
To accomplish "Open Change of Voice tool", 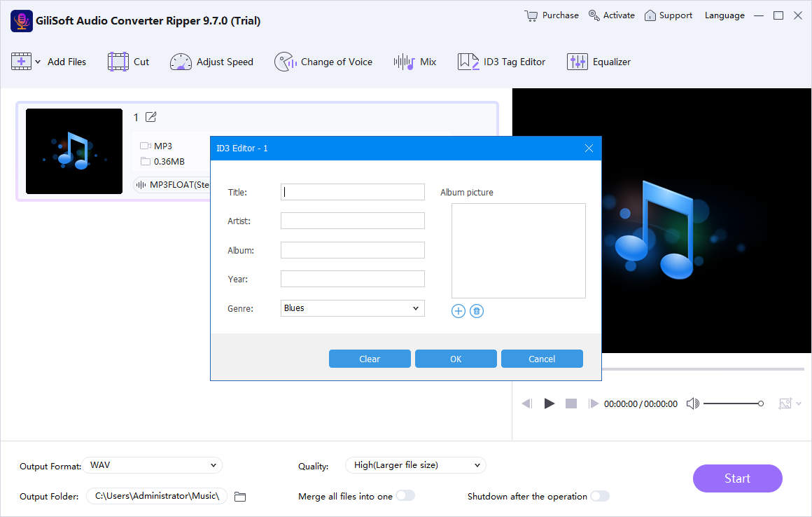I will pyautogui.click(x=323, y=62).
